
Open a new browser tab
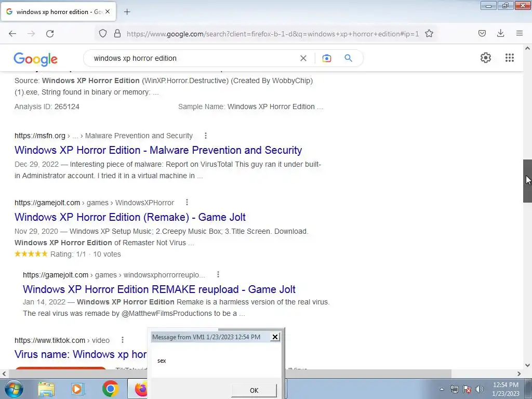pyautogui.click(x=127, y=12)
